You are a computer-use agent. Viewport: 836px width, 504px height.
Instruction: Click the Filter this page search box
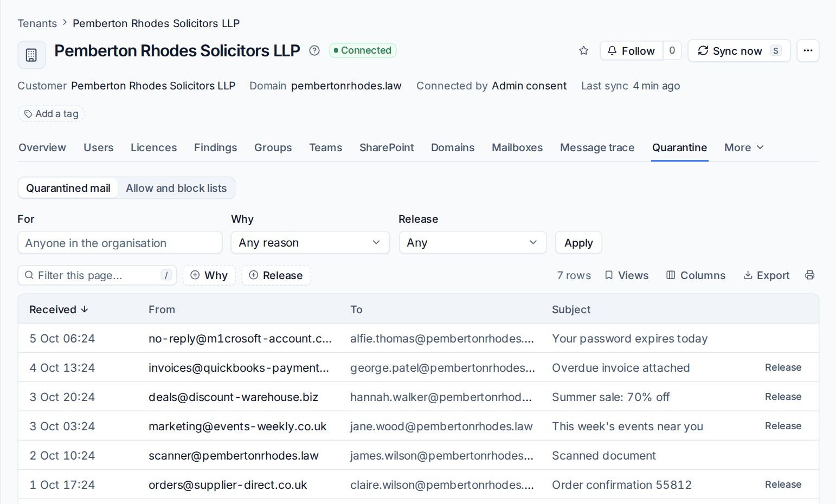(98, 275)
